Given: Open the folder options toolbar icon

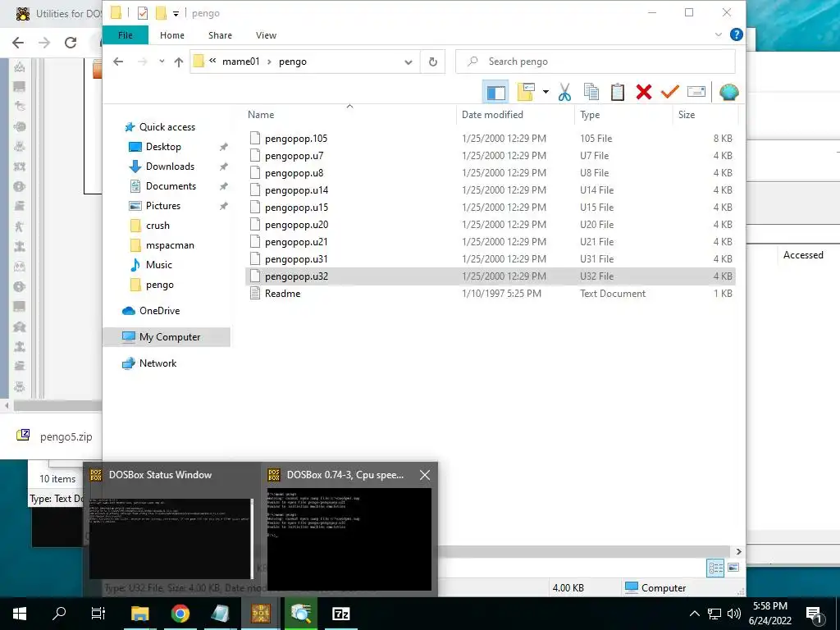Looking at the screenshot, I should coord(526,92).
